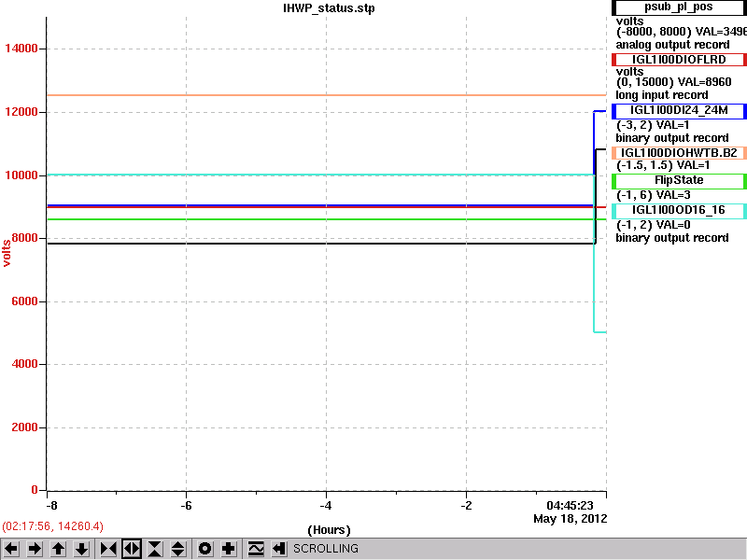The image size is (747, 560).
Task: Click the -6 hours x-axis tick label
Action: click(x=186, y=506)
